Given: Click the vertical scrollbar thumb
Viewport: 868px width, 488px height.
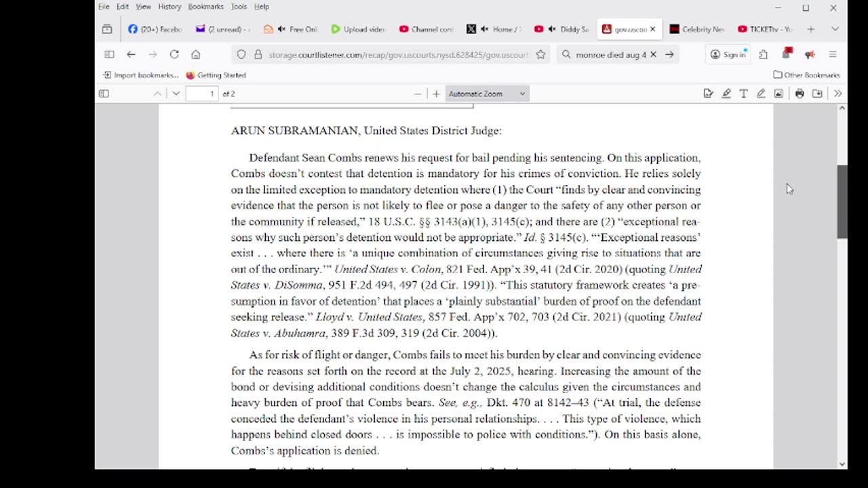Looking at the screenshot, I should 842,202.
